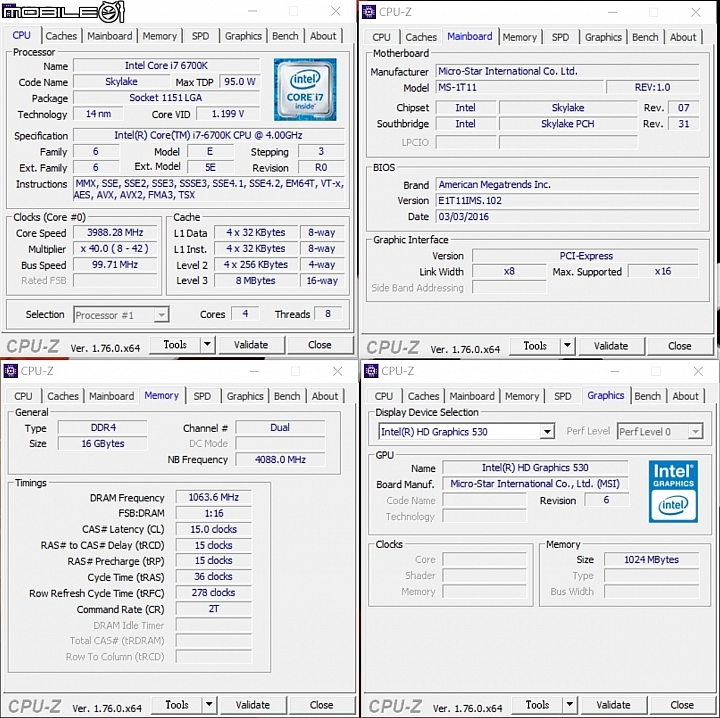Click BIOS Version field E1T11IMS.102
Image resolution: width=720 pixels, height=718 pixels.
(568, 201)
